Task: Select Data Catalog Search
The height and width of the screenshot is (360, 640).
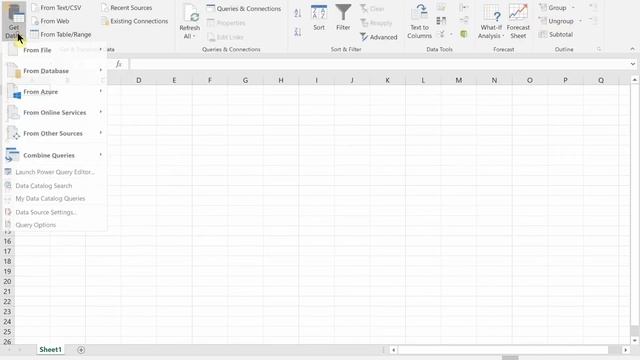Action: pos(55,186)
